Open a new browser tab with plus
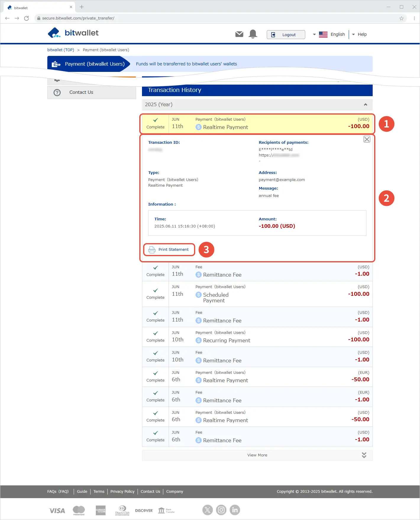 click(82, 7)
